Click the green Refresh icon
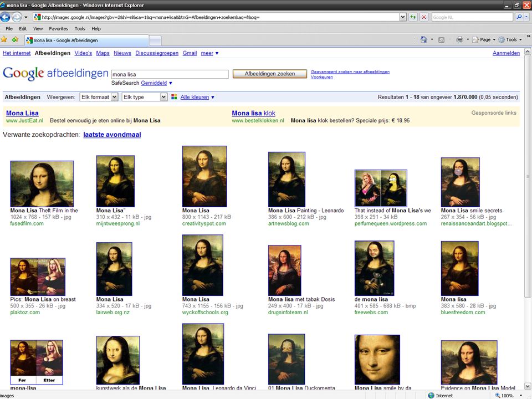 (x=413, y=17)
